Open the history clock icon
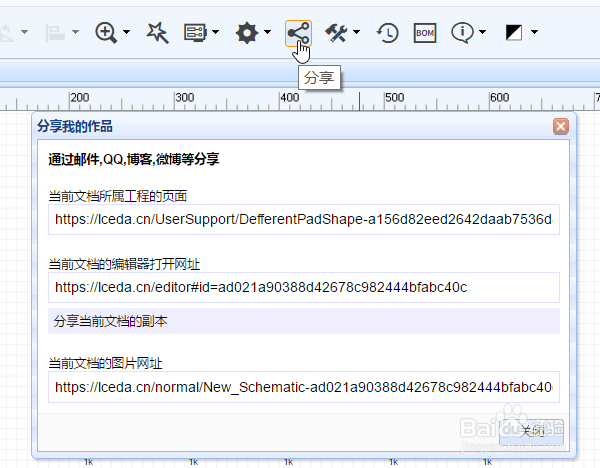 click(387, 33)
